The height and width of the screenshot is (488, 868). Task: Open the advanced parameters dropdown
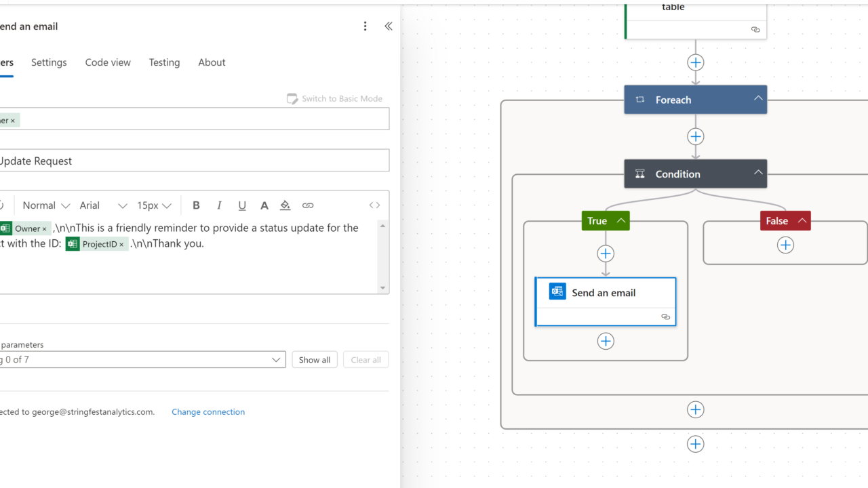click(x=142, y=360)
